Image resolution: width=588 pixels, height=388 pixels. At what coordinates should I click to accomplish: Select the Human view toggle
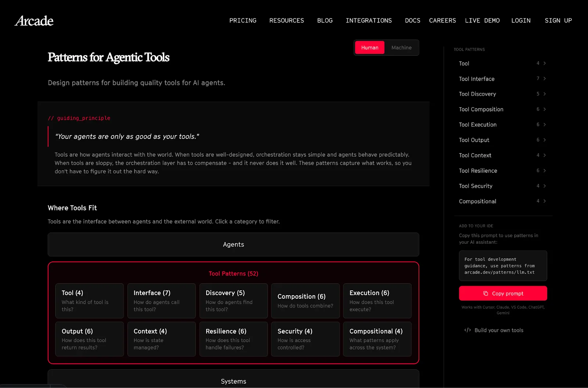tap(369, 48)
